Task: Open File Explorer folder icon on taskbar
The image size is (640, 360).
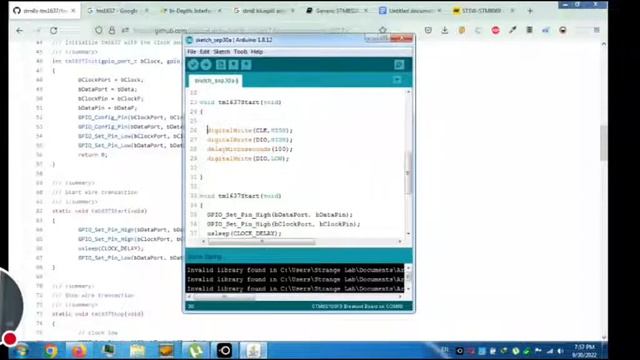Action: click(138, 351)
